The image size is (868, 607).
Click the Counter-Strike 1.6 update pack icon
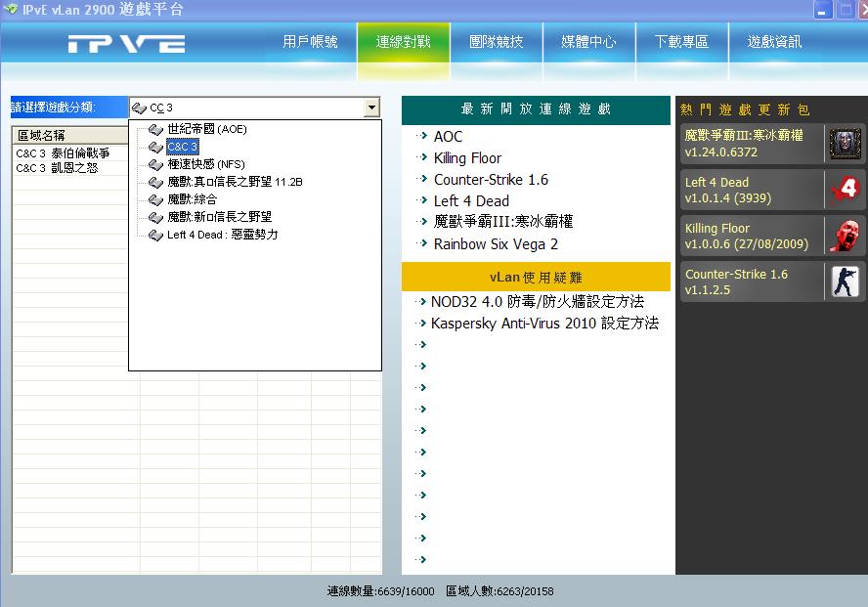845,282
